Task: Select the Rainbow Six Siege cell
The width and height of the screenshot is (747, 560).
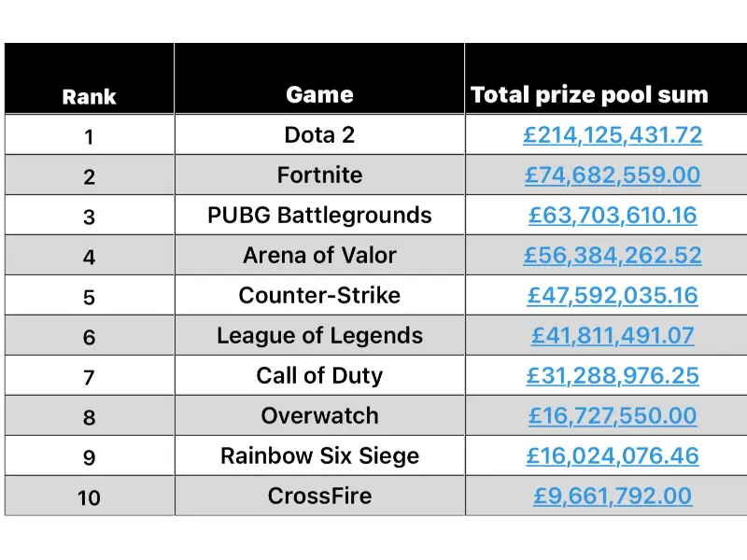Action: [319, 456]
